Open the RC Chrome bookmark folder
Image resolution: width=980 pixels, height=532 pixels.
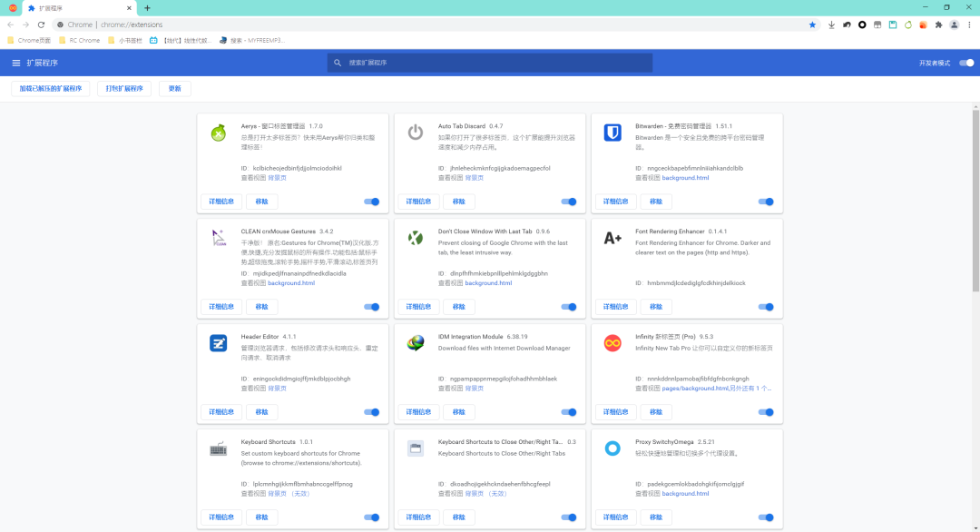coord(79,41)
